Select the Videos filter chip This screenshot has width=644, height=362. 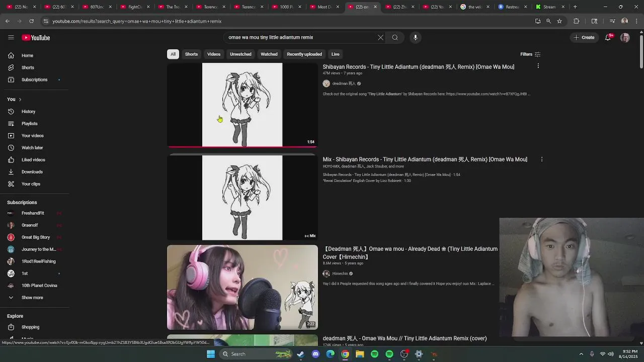[214, 54]
